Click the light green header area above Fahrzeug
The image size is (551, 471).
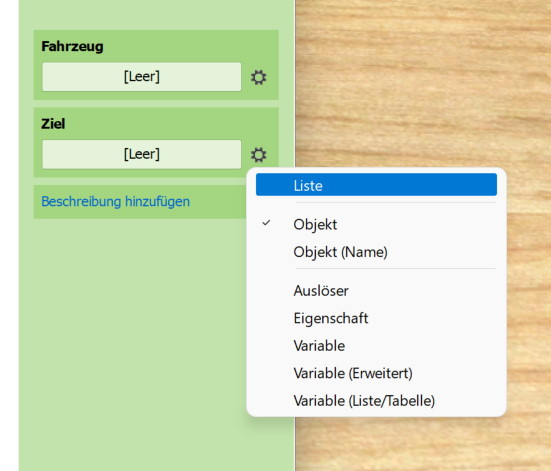156,14
